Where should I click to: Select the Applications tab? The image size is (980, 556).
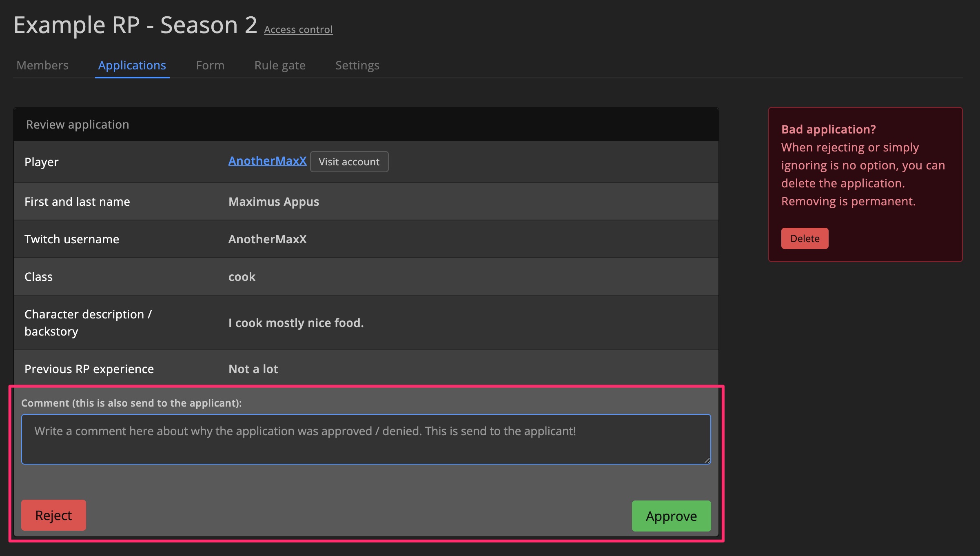[132, 65]
